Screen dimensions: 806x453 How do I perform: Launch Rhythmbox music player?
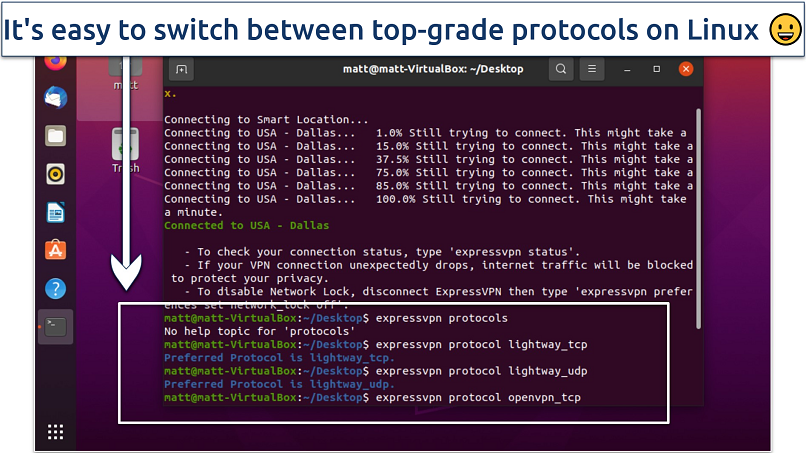[56, 174]
